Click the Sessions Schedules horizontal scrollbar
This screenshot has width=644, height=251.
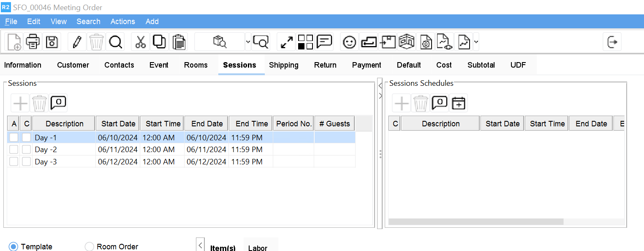476,222
